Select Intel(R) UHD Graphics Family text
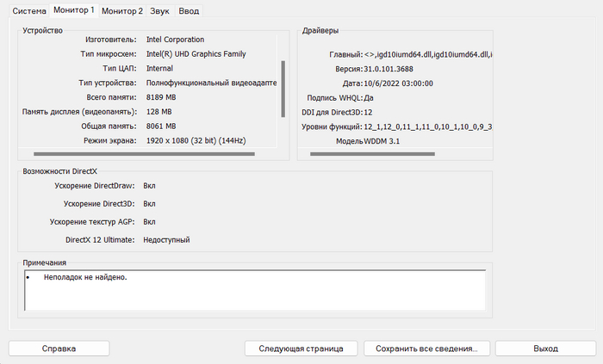This screenshot has width=603, height=364. pos(196,54)
